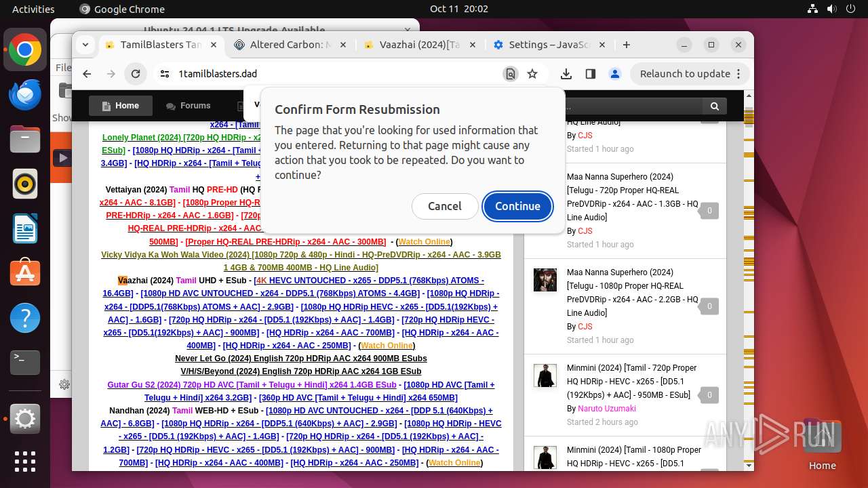Screen dimensions: 868x488
Task: Open LibreOffice Writer from dock
Action: pos(25,228)
